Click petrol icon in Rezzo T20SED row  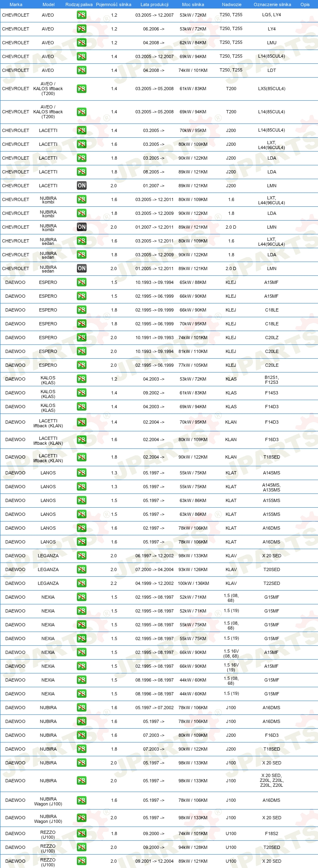[82, 847]
